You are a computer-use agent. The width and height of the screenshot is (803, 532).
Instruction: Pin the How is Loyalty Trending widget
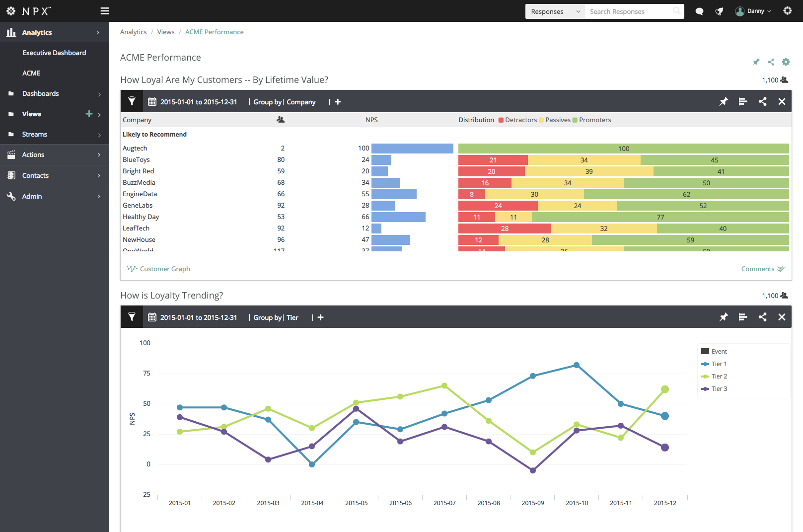coord(724,317)
